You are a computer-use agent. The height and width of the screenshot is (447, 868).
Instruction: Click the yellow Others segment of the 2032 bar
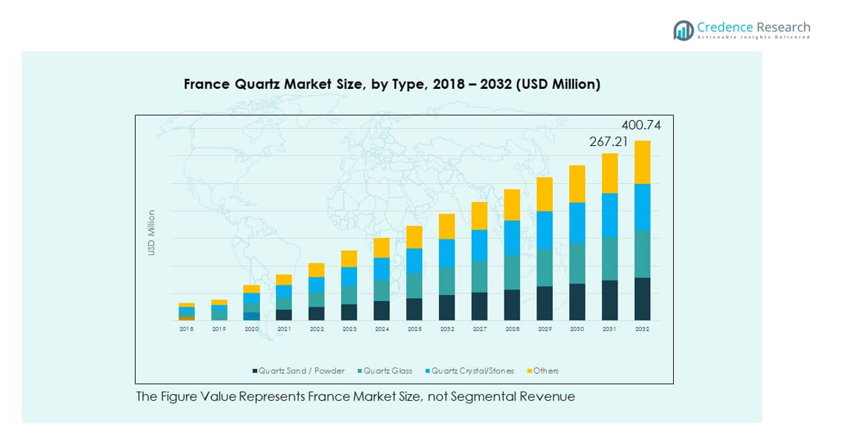642,162
